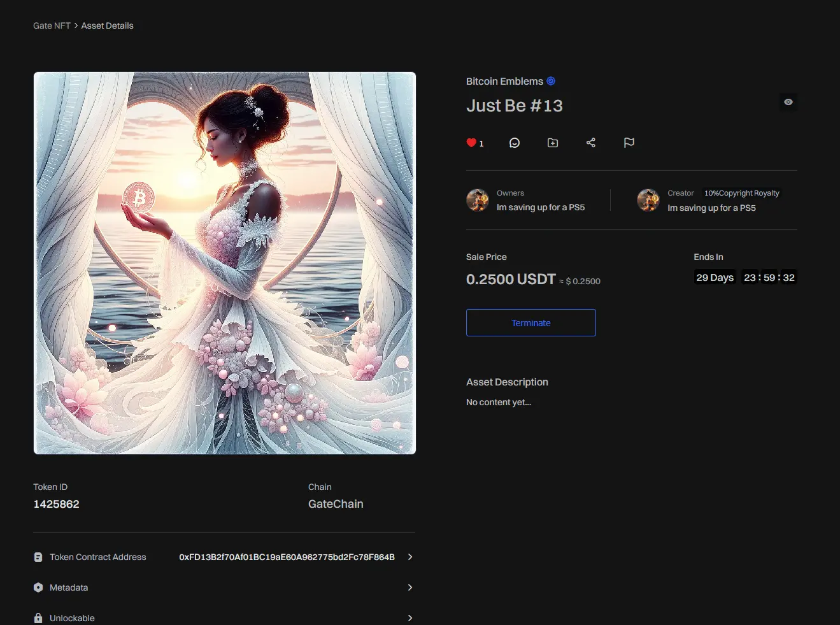840x625 pixels.
Task: Expand the Unlockable row chevron
Action: click(410, 618)
